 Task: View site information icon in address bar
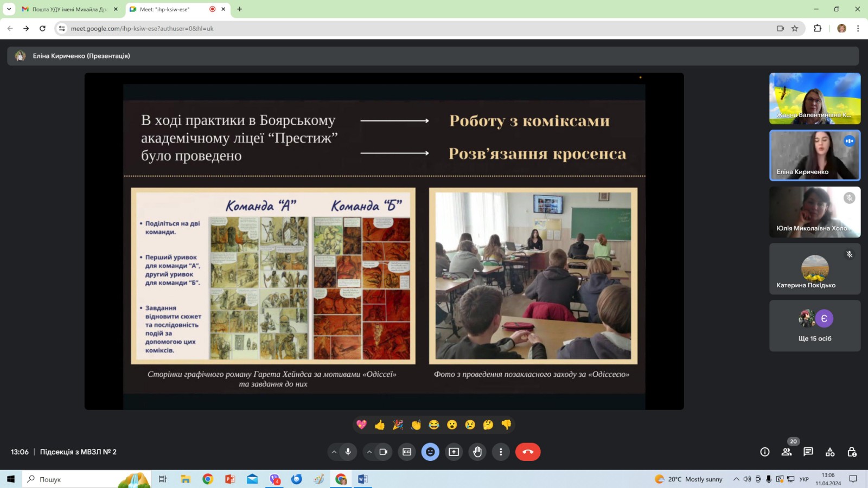coord(62,28)
